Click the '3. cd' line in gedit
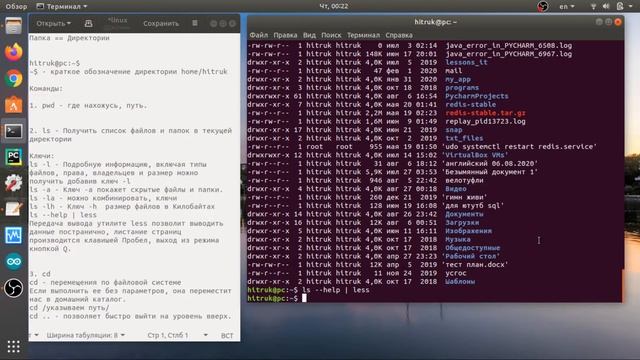The image size is (640, 360). click(40, 274)
